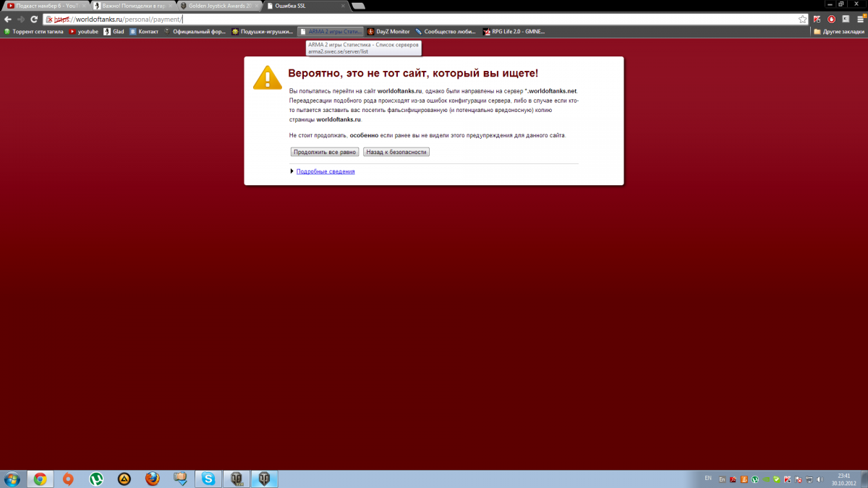Click the address bar with worldoftanks.ru URL
Viewport: 868px width, 488px height.
pyautogui.click(x=425, y=20)
